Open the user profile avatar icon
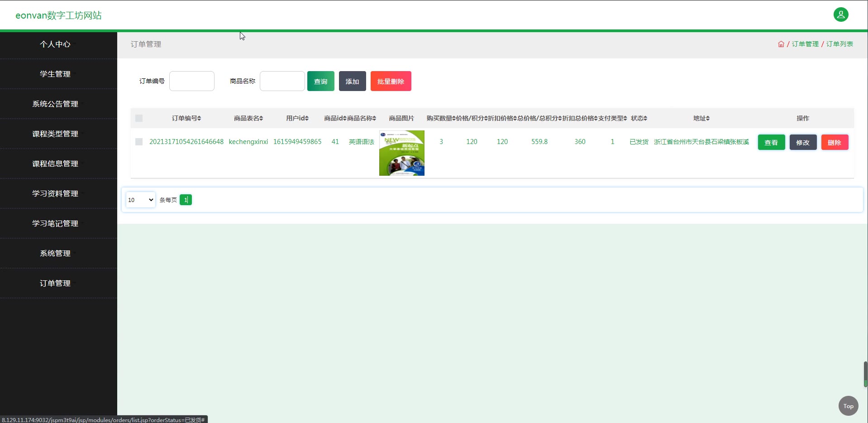868x423 pixels. (841, 14)
